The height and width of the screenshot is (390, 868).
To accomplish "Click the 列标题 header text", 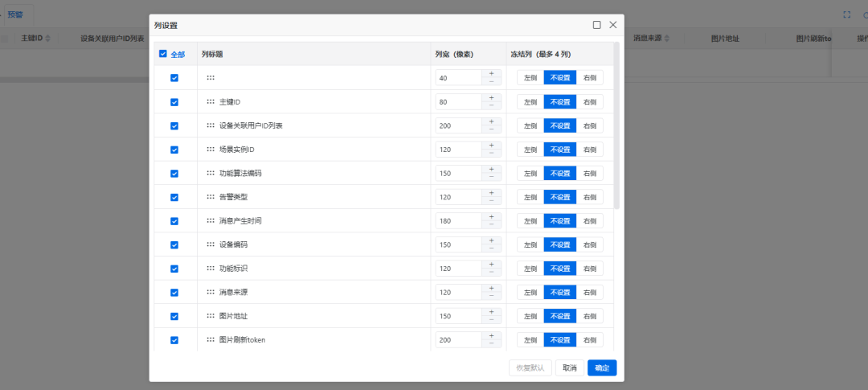I will pos(212,55).
